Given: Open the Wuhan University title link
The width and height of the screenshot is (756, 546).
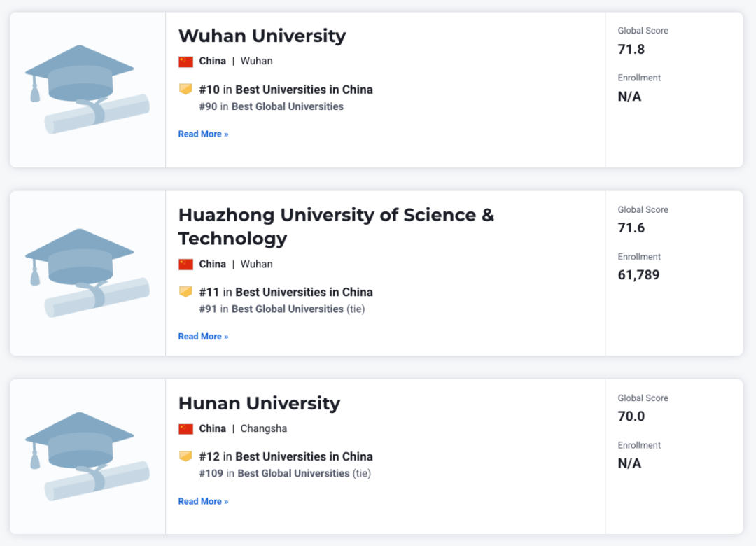Looking at the screenshot, I should (x=262, y=36).
